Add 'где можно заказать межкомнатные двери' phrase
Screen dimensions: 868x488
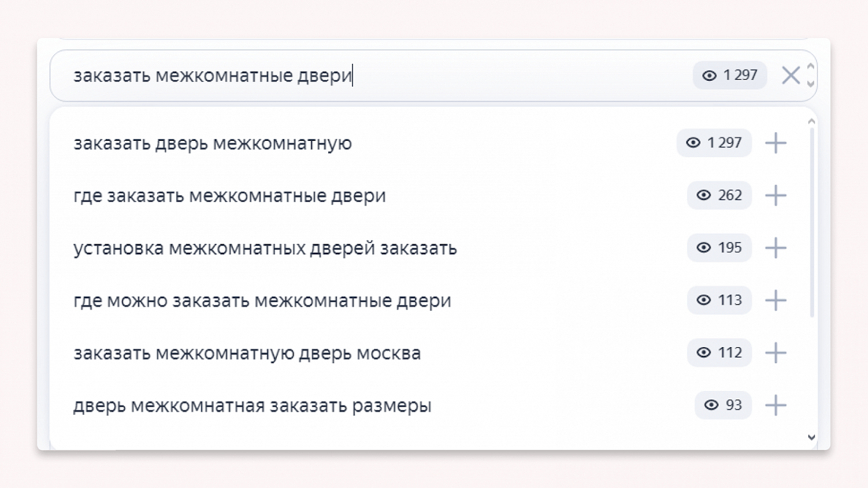[776, 300]
